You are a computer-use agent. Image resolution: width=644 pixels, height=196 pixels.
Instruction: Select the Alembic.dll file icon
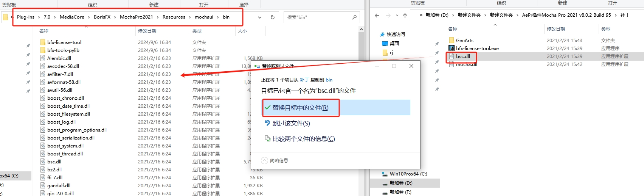43,58
